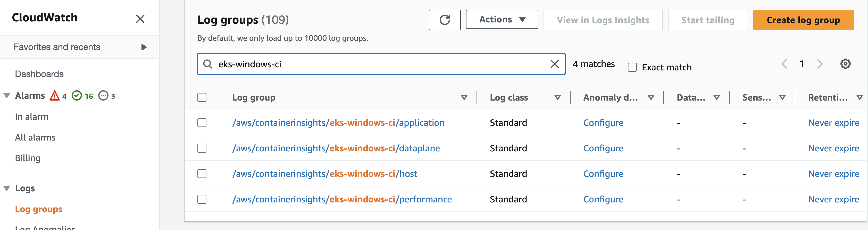Select Log groups in sidebar
The image size is (868, 230).
pos(39,209)
